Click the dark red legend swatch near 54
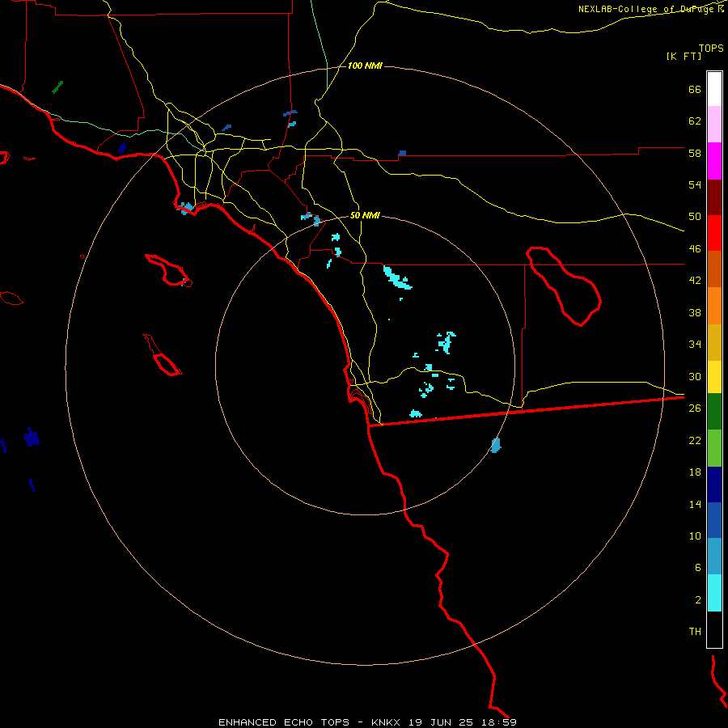Screen dimensions: 728x728 pyautogui.click(x=714, y=197)
